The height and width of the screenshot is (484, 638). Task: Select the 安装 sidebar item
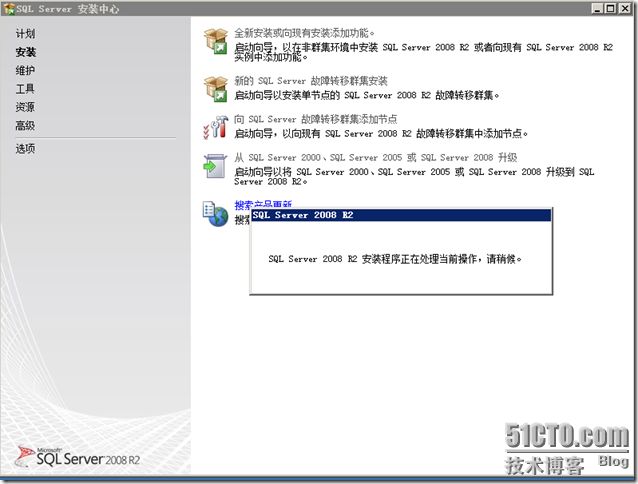26,52
